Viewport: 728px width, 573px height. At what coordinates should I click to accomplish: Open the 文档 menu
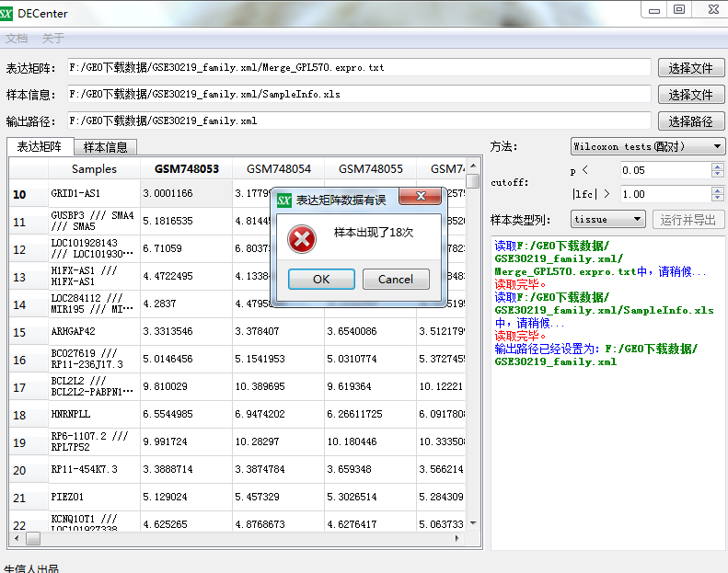click(x=17, y=39)
